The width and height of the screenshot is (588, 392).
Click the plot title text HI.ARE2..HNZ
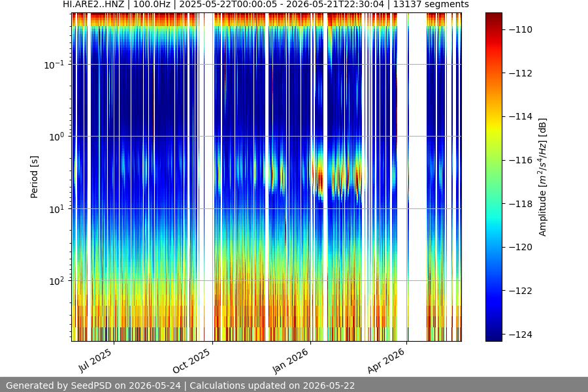[93, 5]
